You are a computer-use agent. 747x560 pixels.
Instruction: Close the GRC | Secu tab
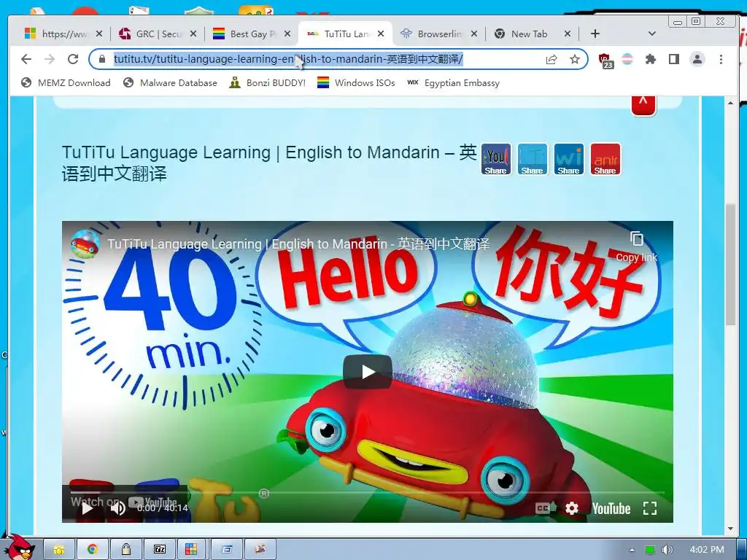[193, 34]
